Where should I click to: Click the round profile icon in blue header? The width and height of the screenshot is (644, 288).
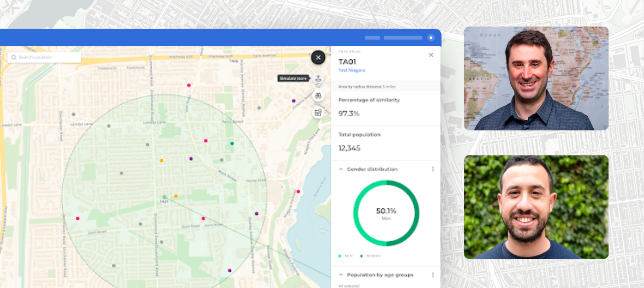click(x=431, y=38)
